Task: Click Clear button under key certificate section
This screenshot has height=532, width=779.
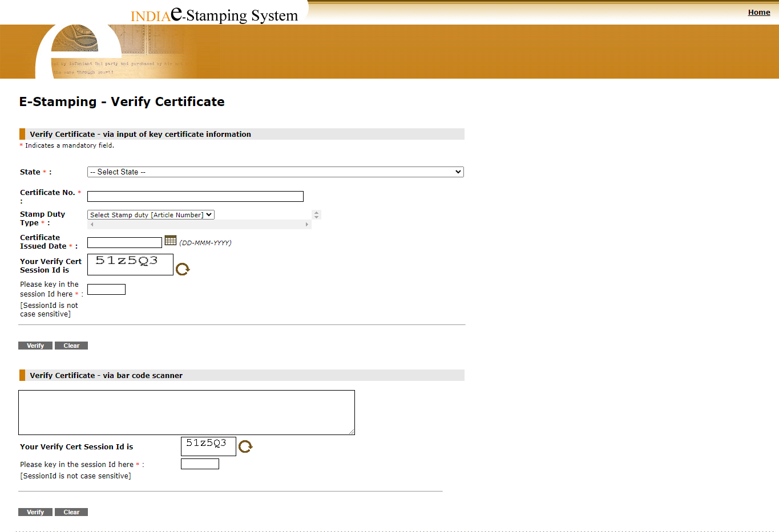Action: (x=71, y=346)
